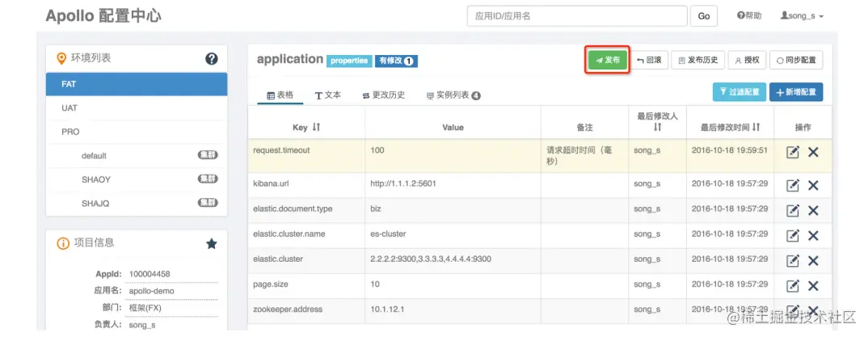
Task: Select the SHAOY cluster
Action: click(x=137, y=179)
